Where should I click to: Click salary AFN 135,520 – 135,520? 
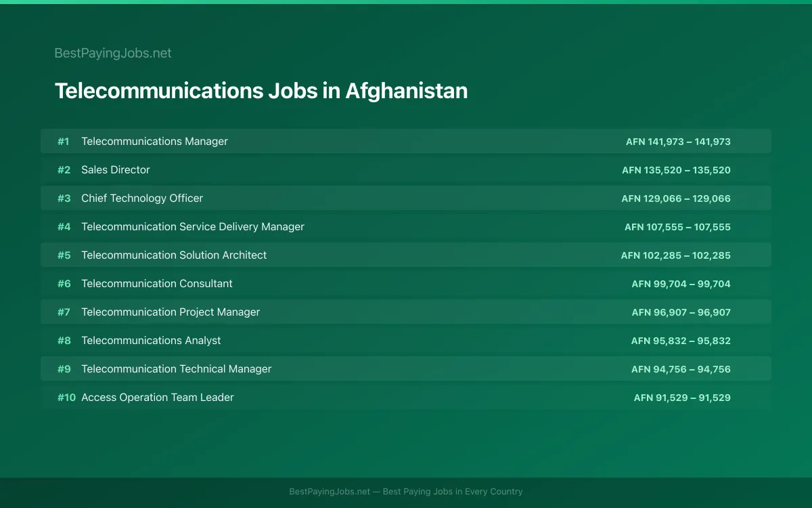pyautogui.click(x=677, y=170)
